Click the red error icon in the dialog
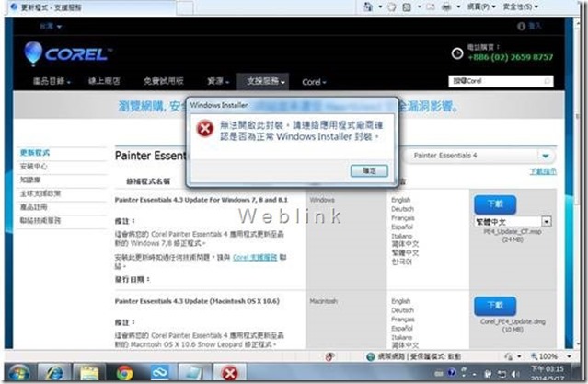588x384 pixels. [205, 129]
